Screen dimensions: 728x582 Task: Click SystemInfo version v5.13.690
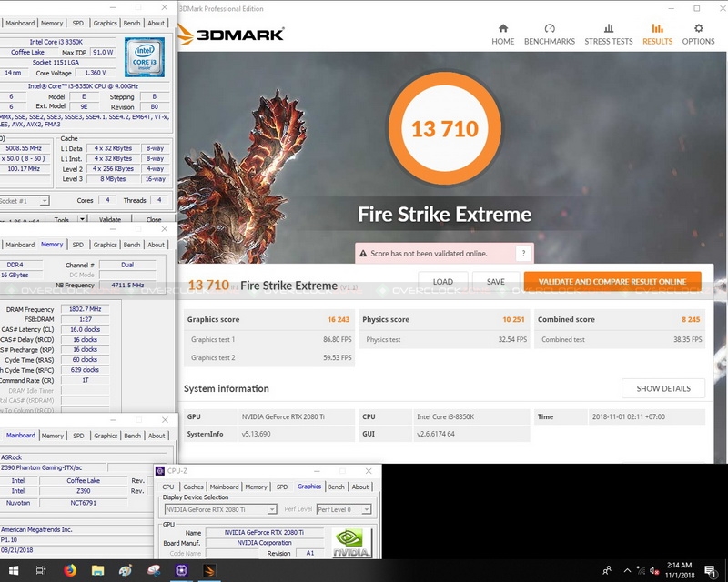tap(256, 435)
